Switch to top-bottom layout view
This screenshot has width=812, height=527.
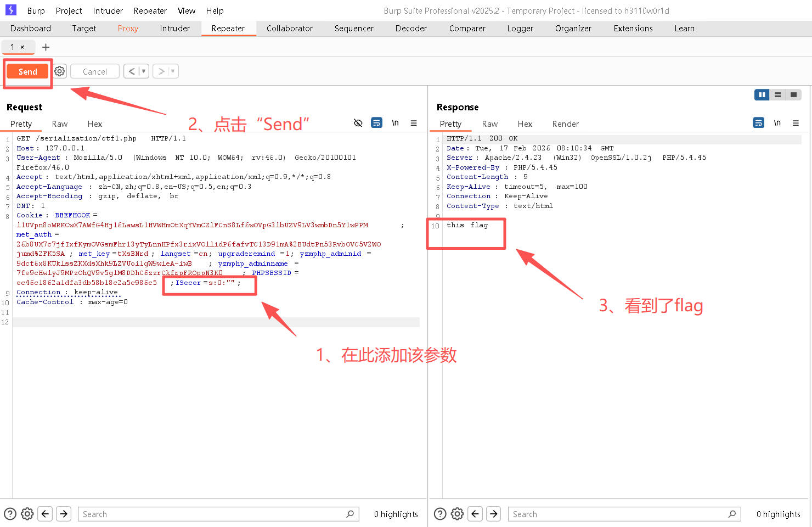point(778,95)
